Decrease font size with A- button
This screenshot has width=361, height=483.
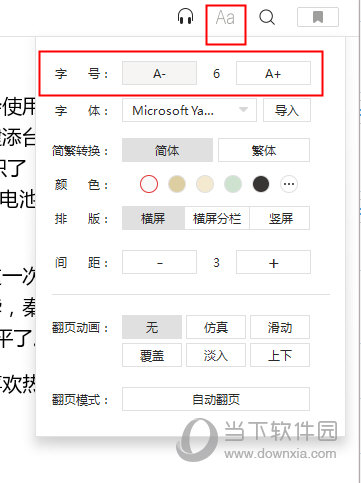[159, 73]
